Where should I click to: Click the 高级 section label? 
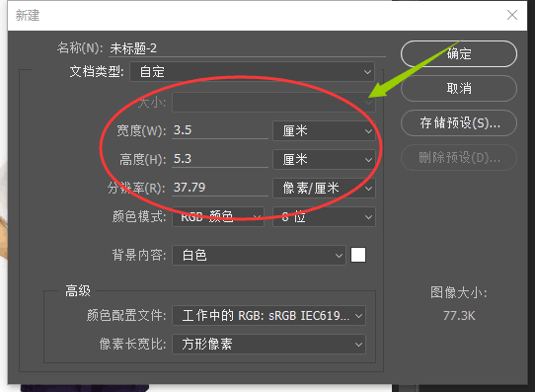(78, 291)
